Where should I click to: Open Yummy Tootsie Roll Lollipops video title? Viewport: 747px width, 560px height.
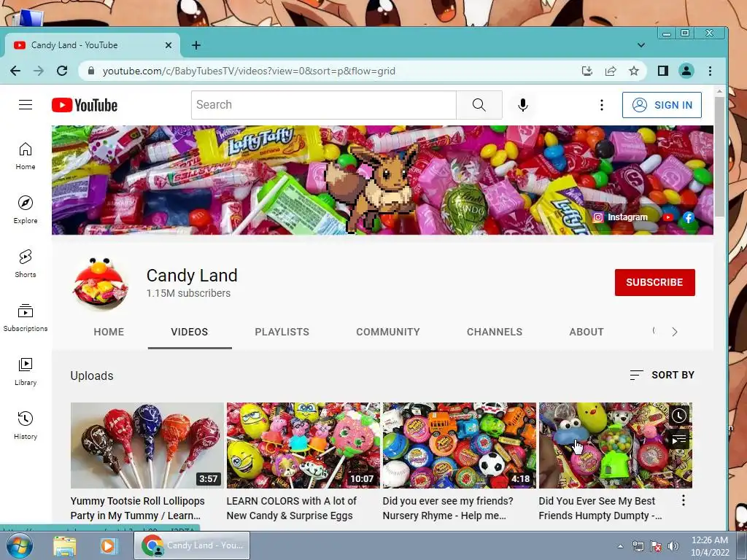(x=138, y=508)
